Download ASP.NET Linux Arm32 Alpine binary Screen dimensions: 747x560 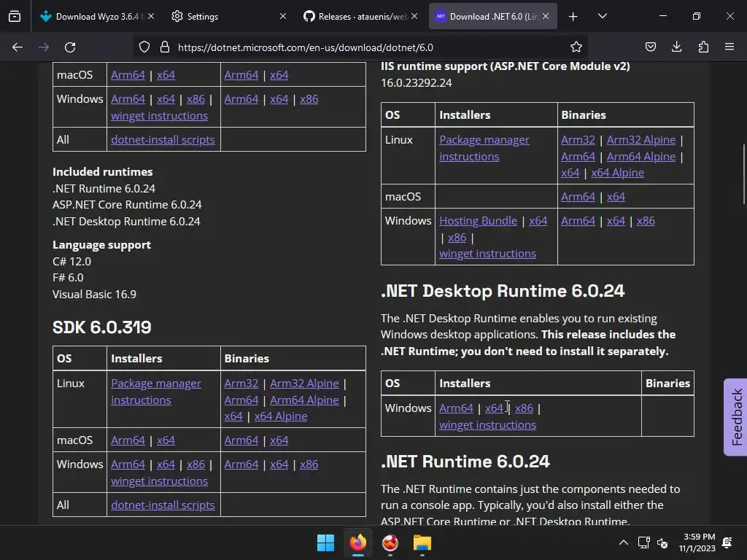pyautogui.click(x=640, y=140)
